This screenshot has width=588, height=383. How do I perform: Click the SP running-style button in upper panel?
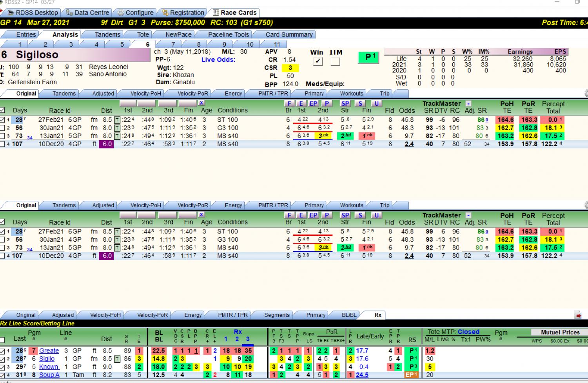click(x=345, y=103)
